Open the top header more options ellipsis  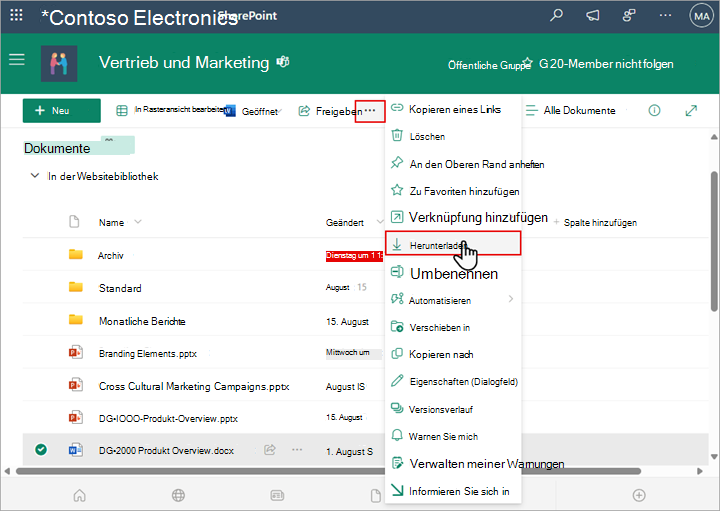pyautogui.click(x=665, y=16)
